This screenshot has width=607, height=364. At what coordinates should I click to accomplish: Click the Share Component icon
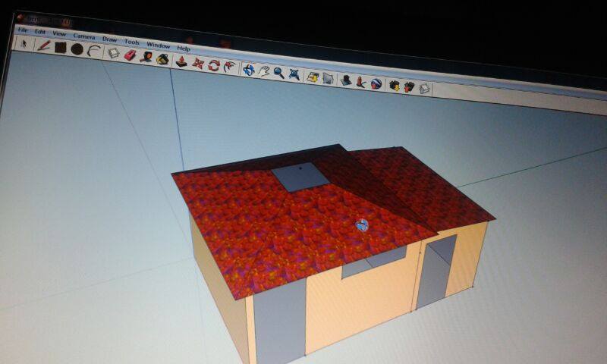(x=425, y=89)
